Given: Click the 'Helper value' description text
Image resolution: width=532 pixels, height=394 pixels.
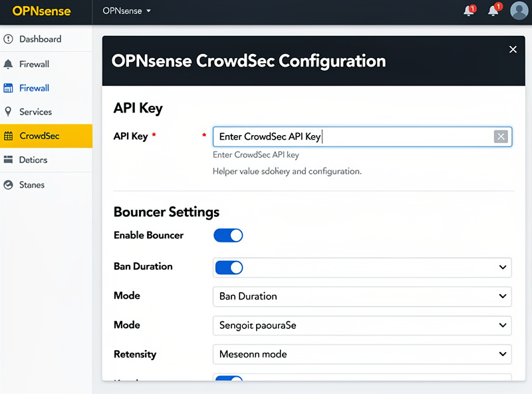Looking at the screenshot, I should coord(287,171).
